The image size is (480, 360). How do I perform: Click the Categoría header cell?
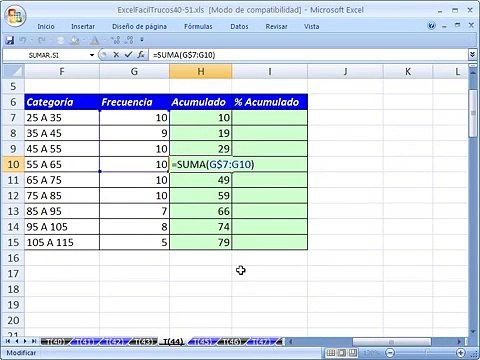tap(62, 102)
